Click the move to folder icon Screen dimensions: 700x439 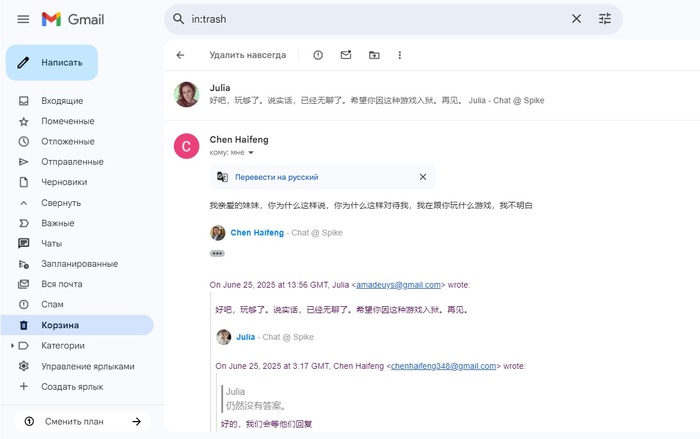click(x=374, y=55)
